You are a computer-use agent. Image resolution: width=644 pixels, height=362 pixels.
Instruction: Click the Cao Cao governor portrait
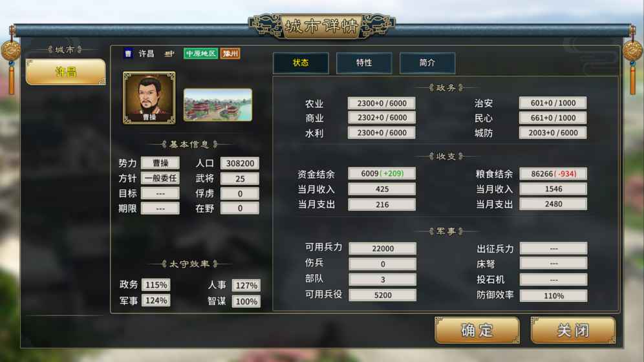pyautogui.click(x=149, y=98)
